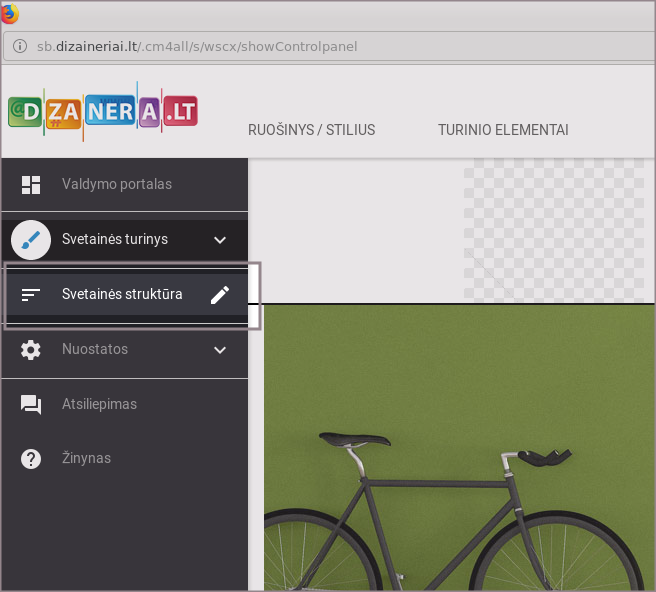Click the paintbrush icon for Svetainės turinys
The height and width of the screenshot is (592, 656).
tap(31, 240)
